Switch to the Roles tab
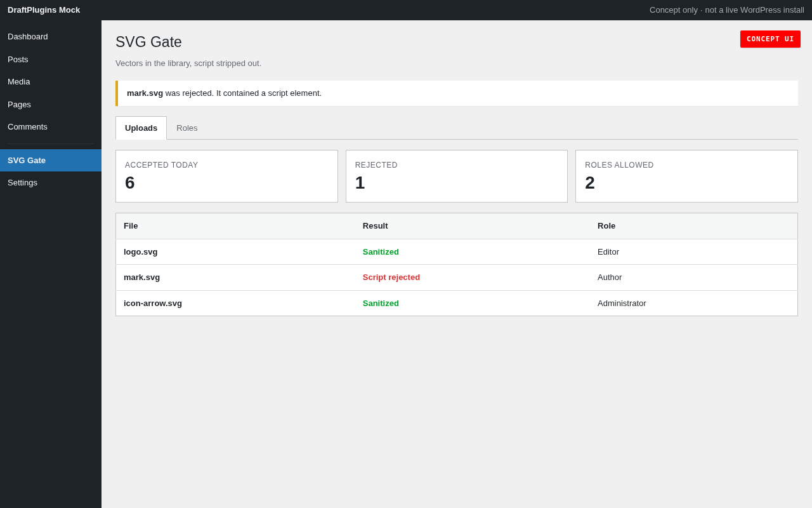Screen dimensions: 812x508 tap(187, 128)
